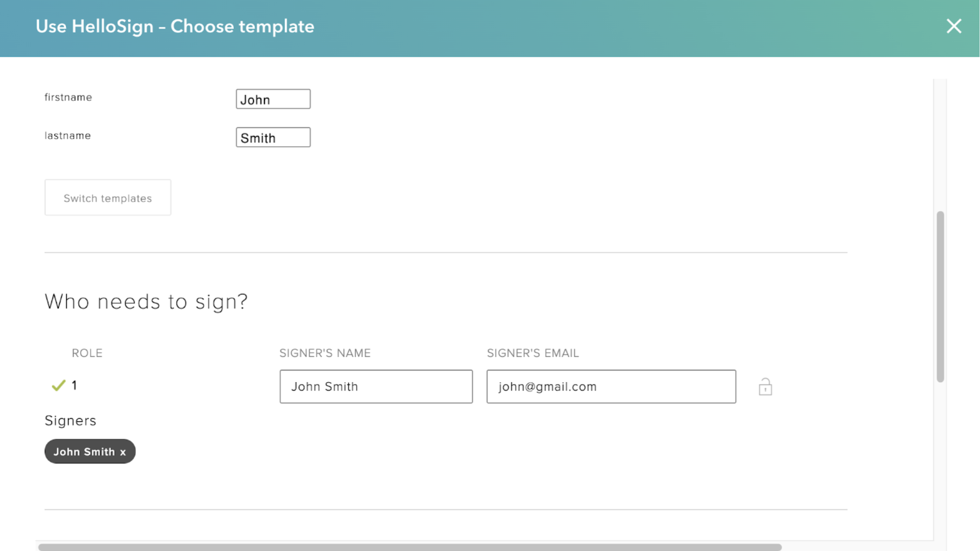Click the Signer's Name field showing John Smith

point(376,386)
